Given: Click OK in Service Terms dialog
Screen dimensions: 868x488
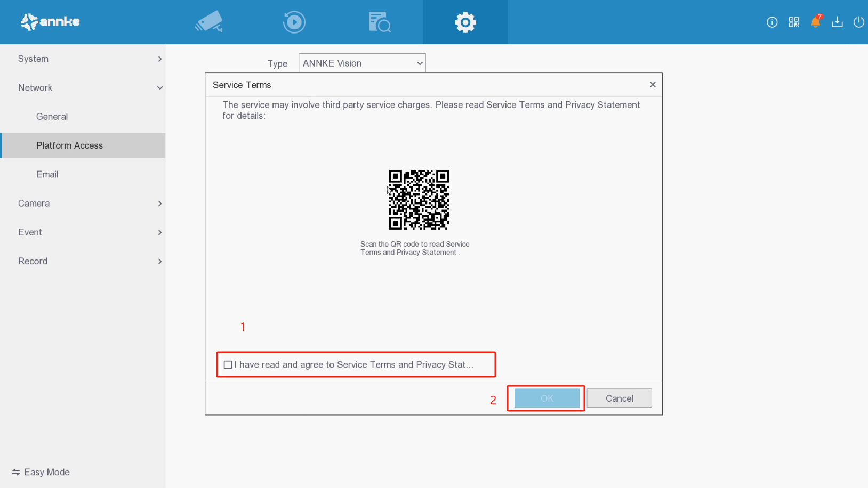Looking at the screenshot, I should coord(547,398).
